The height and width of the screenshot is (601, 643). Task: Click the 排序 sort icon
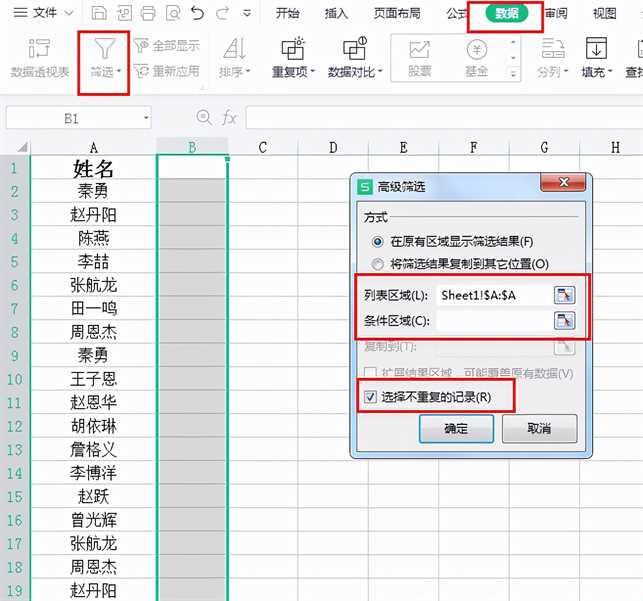point(233,49)
